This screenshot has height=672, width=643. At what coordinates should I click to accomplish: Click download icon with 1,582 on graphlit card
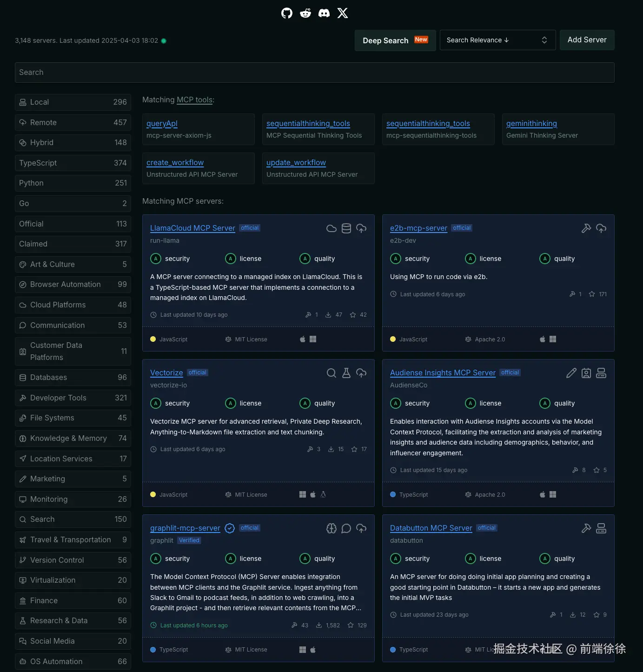[x=319, y=625]
